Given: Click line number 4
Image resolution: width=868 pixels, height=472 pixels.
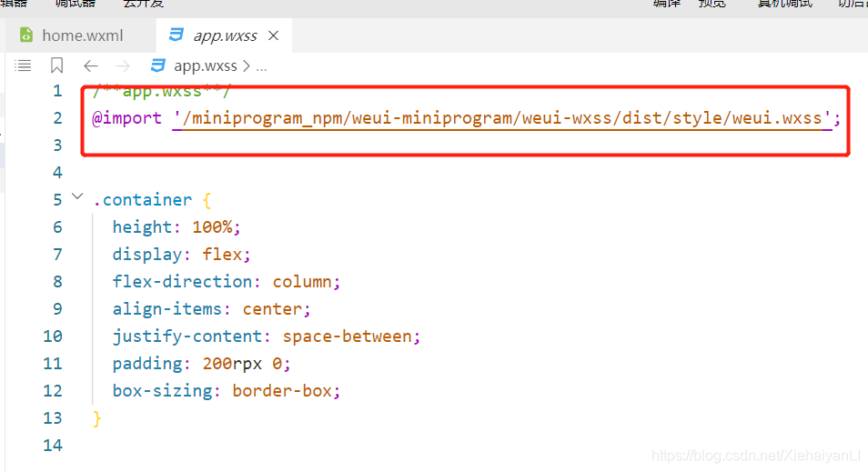Looking at the screenshot, I should tap(57, 173).
